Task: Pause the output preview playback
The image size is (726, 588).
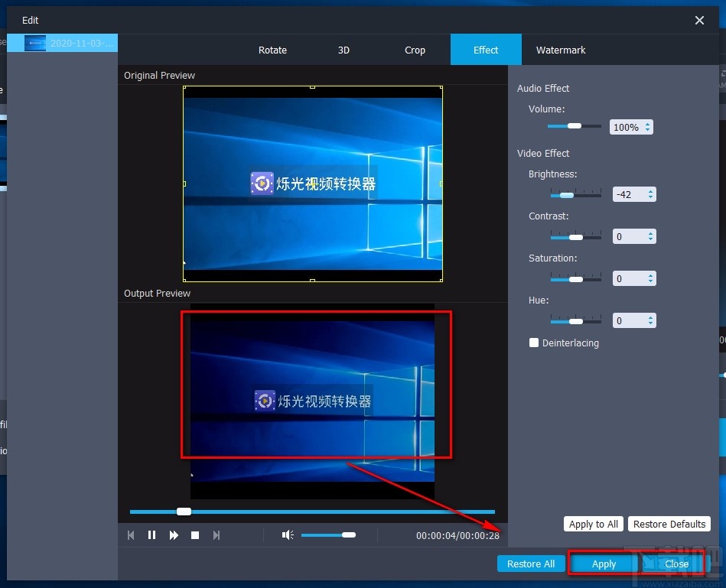Action: [152, 535]
